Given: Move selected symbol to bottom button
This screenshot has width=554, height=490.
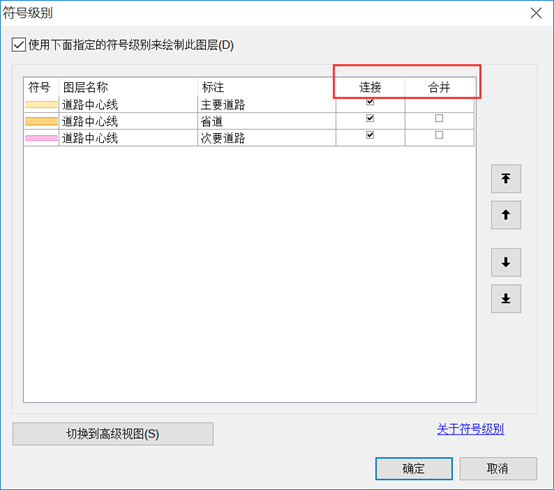Looking at the screenshot, I should click(x=506, y=299).
